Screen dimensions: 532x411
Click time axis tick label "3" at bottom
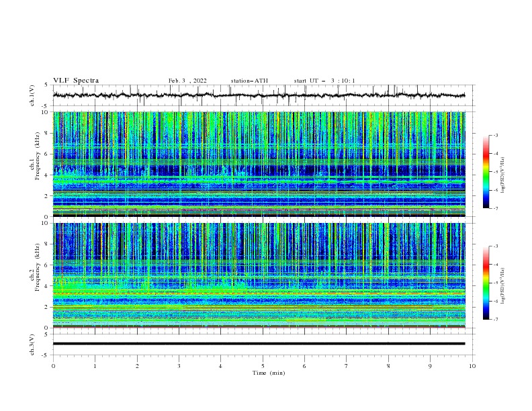click(179, 366)
